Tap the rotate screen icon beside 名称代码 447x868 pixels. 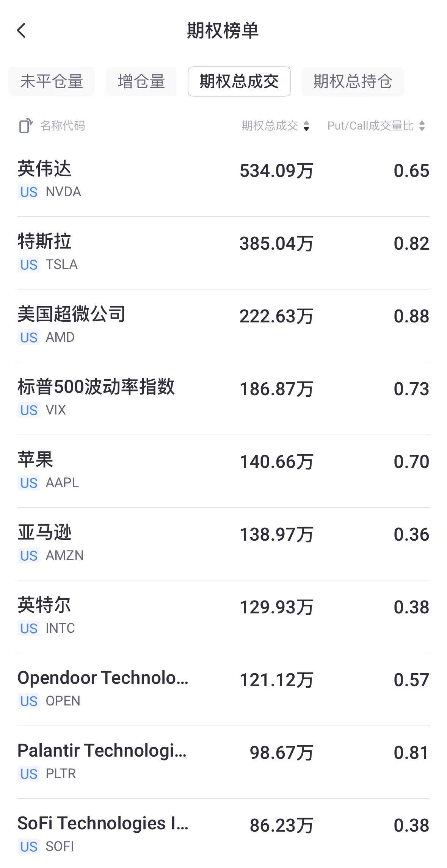coord(26,126)
